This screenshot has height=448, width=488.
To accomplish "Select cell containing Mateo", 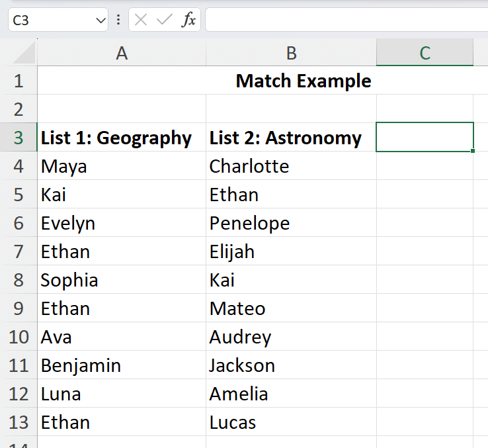I will (x=291, y=308).
